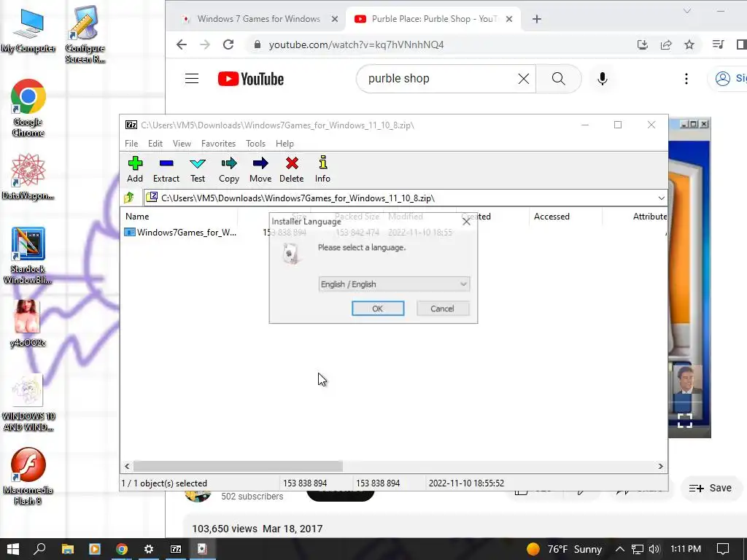
Task: Click the Move toolbar icon
Action: pos(260,169)
